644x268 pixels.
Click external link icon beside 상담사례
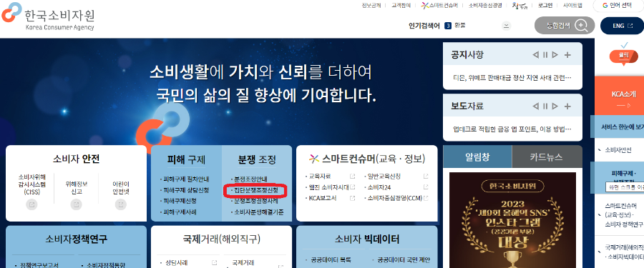[x=214, y=263]
